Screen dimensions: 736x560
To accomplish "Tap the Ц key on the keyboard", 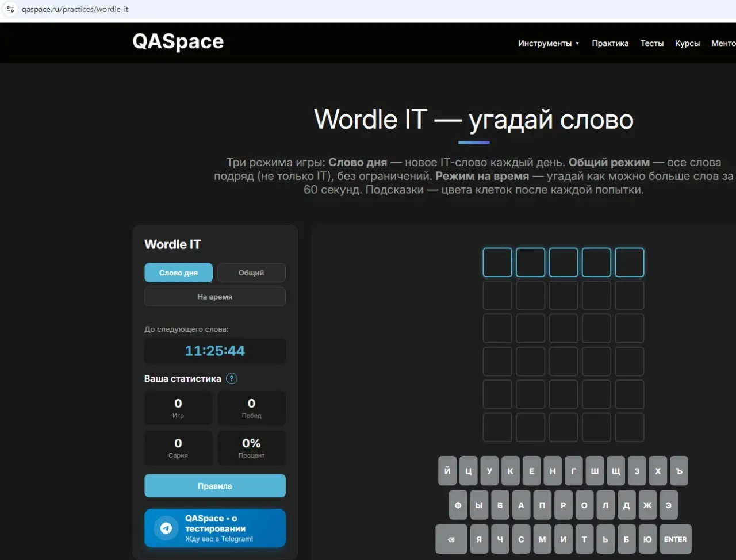I will pyautogui.click(x=469, y=471).
